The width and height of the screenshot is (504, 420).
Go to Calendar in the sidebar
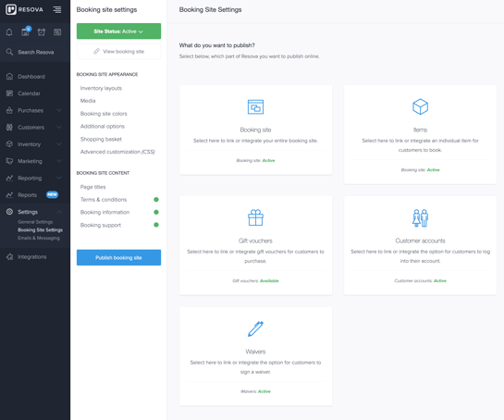pyautogui.click(x=29, y=93)
